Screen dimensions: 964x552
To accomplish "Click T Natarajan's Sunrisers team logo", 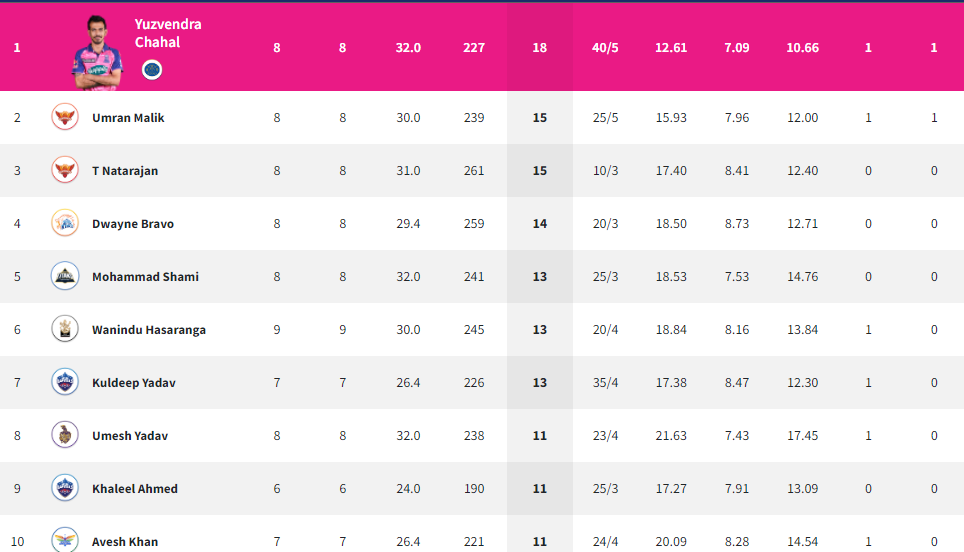I will 65,170.
